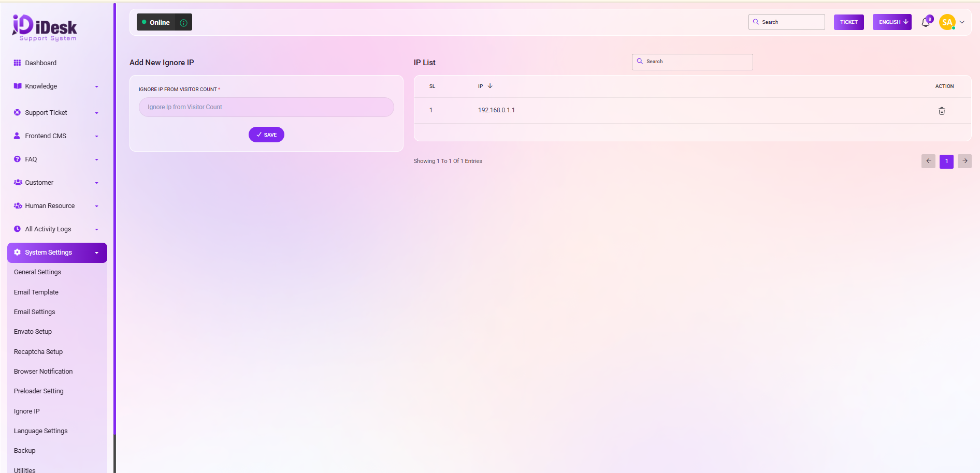Open the notifications bell icon
The height and width of the screenshot is (473, 980).
click(x=926, y=22)
